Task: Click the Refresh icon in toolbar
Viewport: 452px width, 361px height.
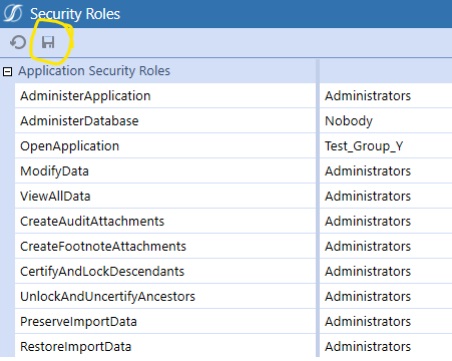Action: 18,43
